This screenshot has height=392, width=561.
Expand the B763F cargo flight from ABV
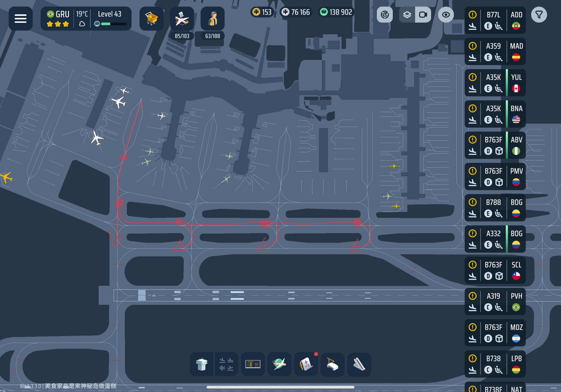pyautogui.click(x=495, y=145)
